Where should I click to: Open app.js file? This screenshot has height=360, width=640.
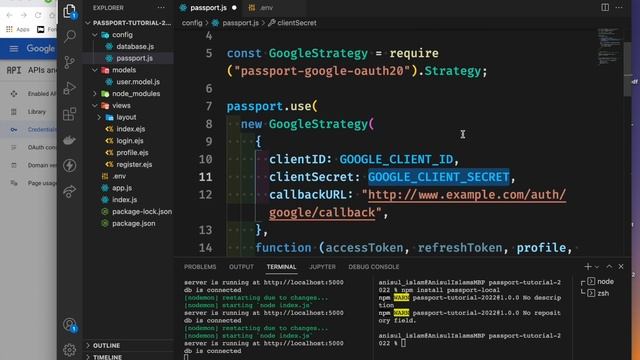tap(129, 188)
